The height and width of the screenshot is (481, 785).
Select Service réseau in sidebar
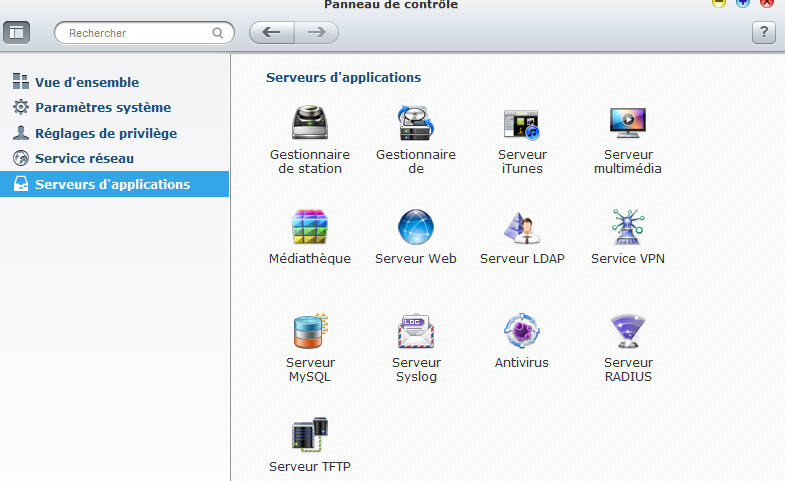pos(115,158)
